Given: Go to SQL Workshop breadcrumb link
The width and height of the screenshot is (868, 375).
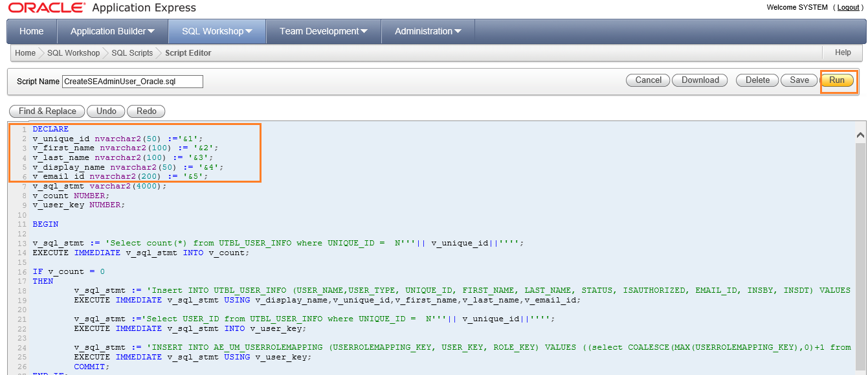Looking at the screenshot, I should (x=73, y=53).
